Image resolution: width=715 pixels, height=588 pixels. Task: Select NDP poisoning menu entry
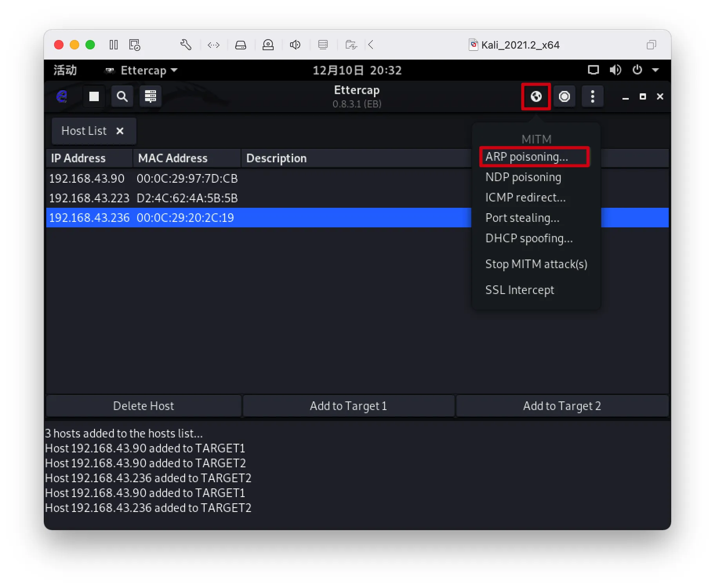523,177
